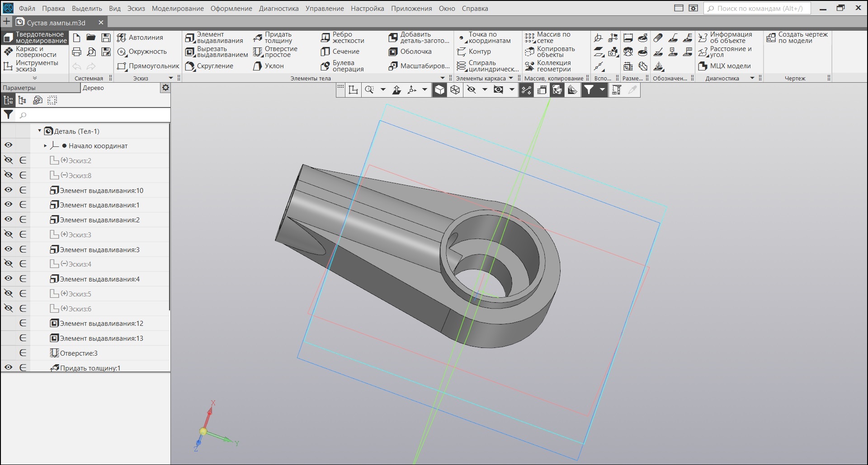Click the Вырезать выдавливанием tool
Image resolution: width=868 pixels, height=465 pixels.
pos(217,52)
